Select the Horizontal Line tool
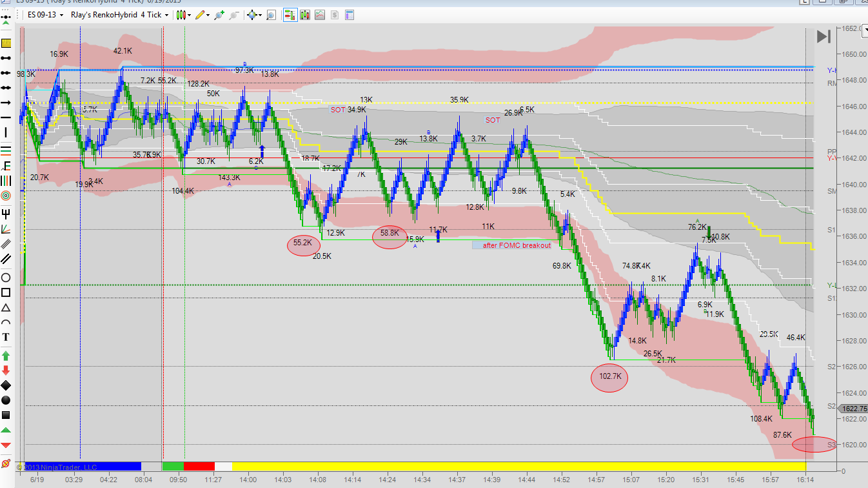 (6, 117)
